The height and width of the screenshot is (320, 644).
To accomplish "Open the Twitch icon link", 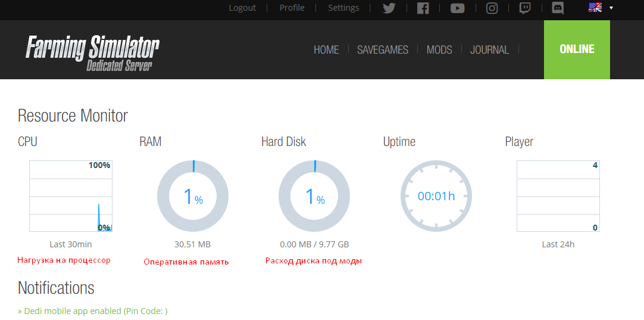I will (x=525, y=8).
